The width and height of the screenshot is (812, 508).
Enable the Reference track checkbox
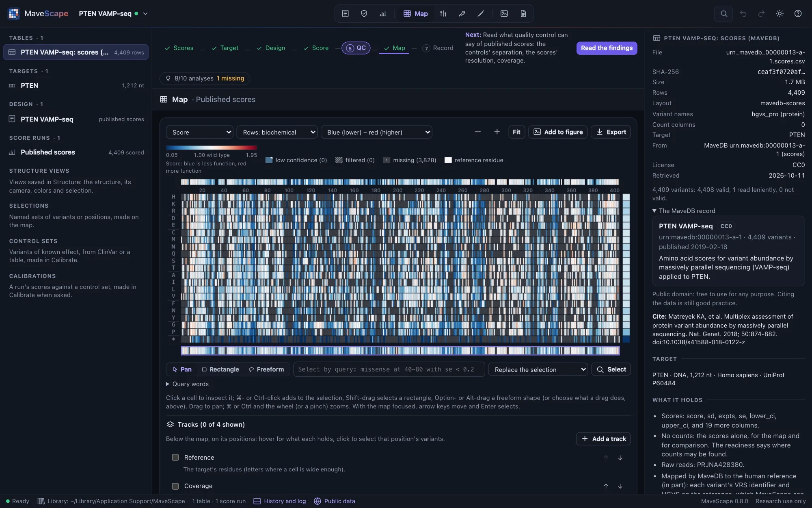(x=175, y=458)
